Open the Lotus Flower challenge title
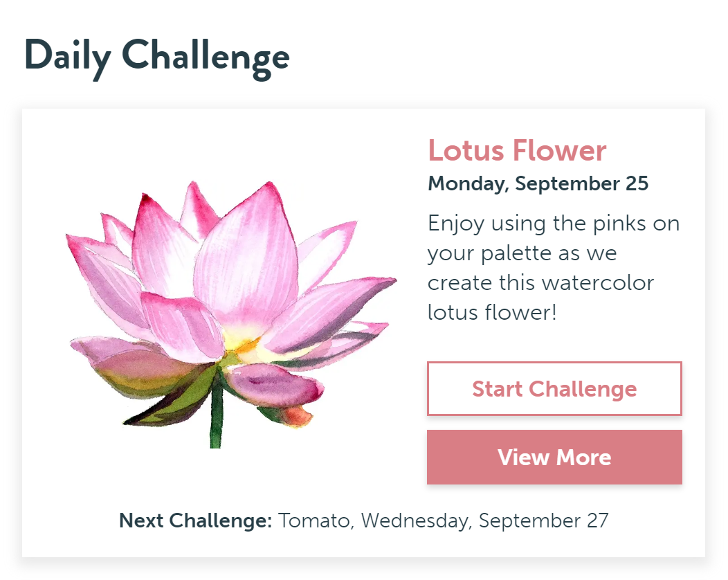The image size is (728, 580). 517,150
